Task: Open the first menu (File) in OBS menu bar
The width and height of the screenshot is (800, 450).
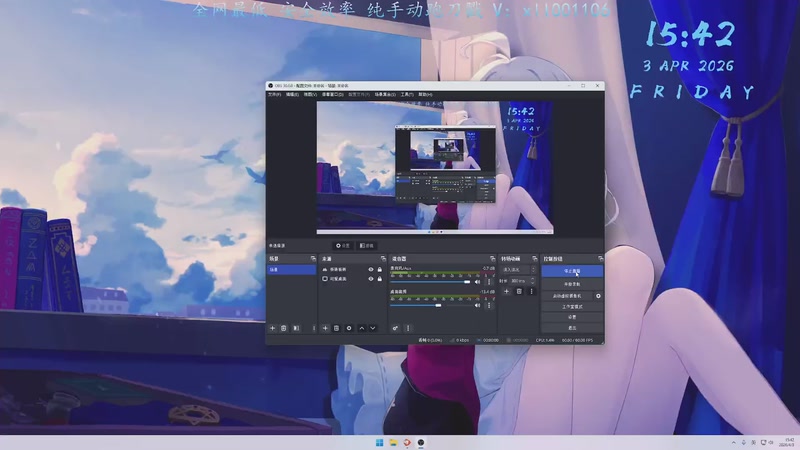Action: coord(274,94)
